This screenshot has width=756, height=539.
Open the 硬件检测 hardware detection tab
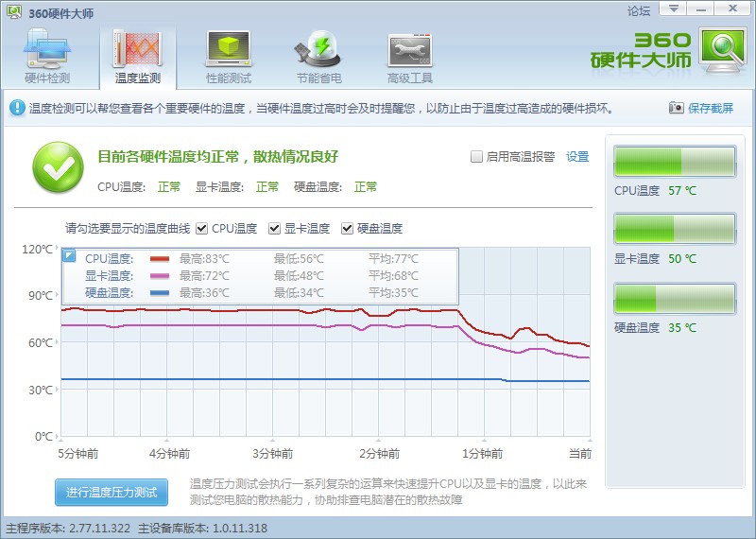(46, 57)
